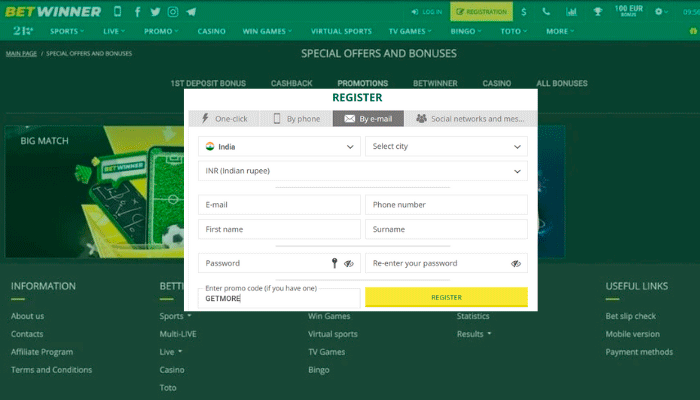
Task: Open Payment methods footer link
Action: point(639,352)
